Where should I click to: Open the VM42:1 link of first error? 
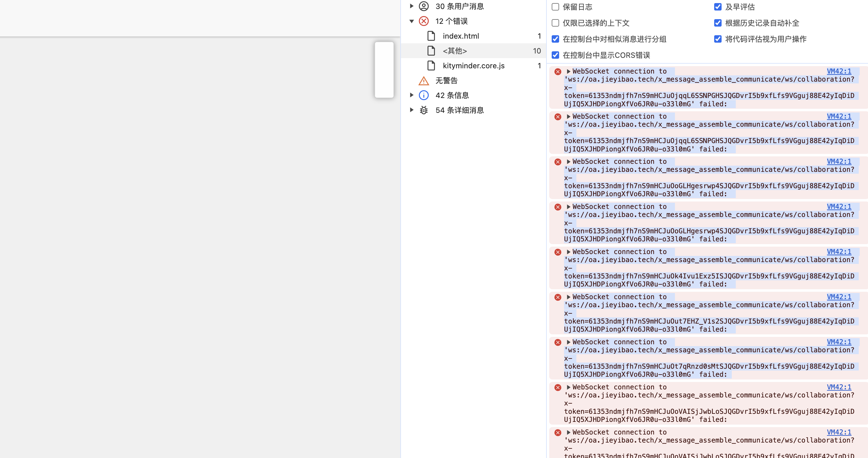839,71
